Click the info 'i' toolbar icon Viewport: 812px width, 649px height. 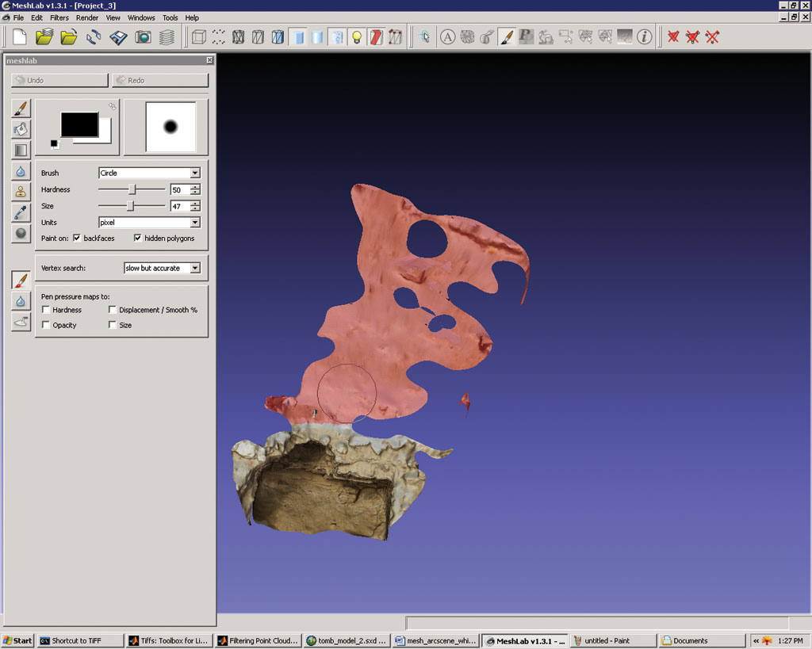pyautogui.click(x=644, y=36)
